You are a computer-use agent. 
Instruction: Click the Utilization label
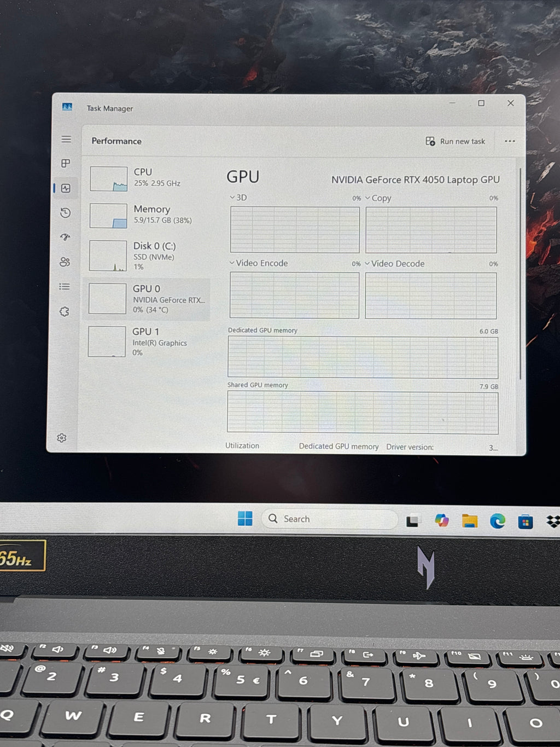(242, 445)
